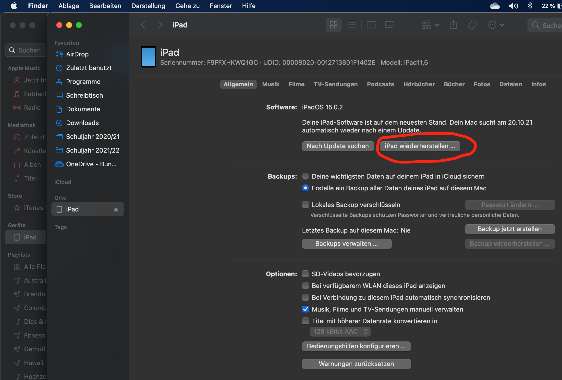Switch to the Filme tab
Viewport: 562px width, 380px height.
pyautogui.click(x=296, y=84)
